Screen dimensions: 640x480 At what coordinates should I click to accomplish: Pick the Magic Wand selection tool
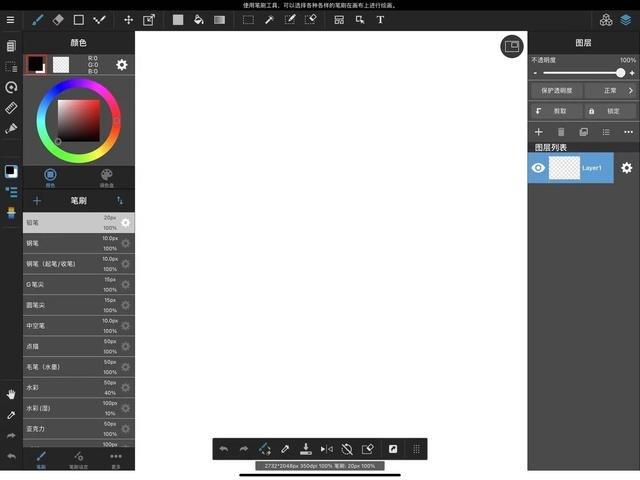click(269, 19)
